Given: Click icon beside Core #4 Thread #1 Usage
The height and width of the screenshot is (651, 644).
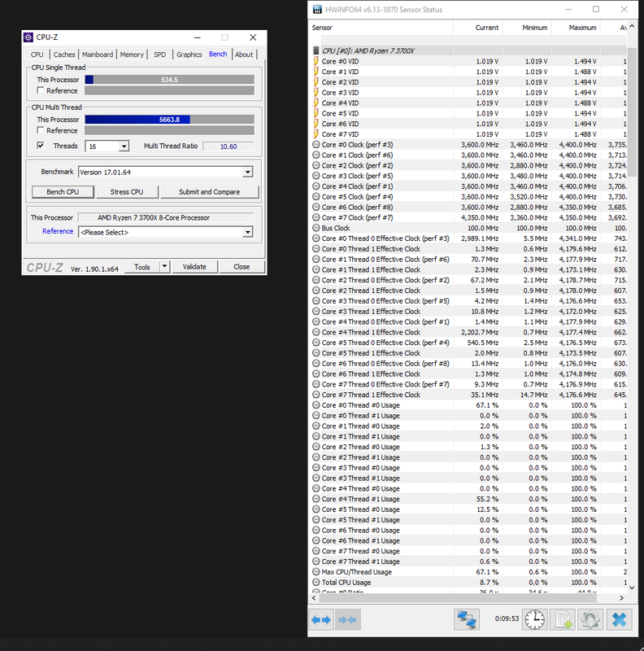Looking at the screenshot, I should 315,499.
